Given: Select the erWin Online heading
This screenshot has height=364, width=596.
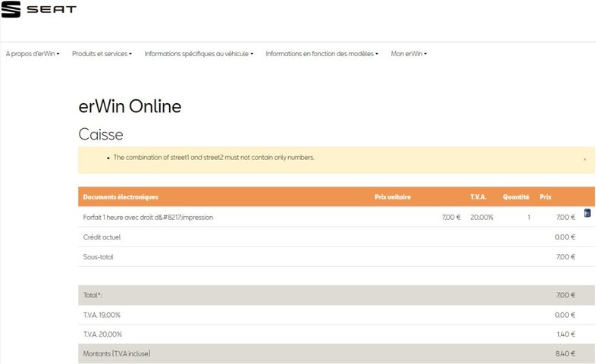Looking at the screenshot, I should tap(130, 106).
